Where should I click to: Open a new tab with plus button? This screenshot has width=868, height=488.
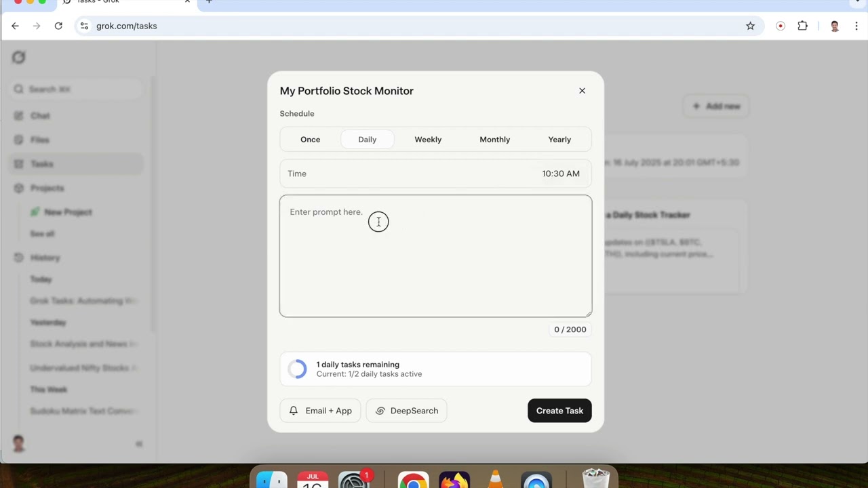(x=209, y=2)
